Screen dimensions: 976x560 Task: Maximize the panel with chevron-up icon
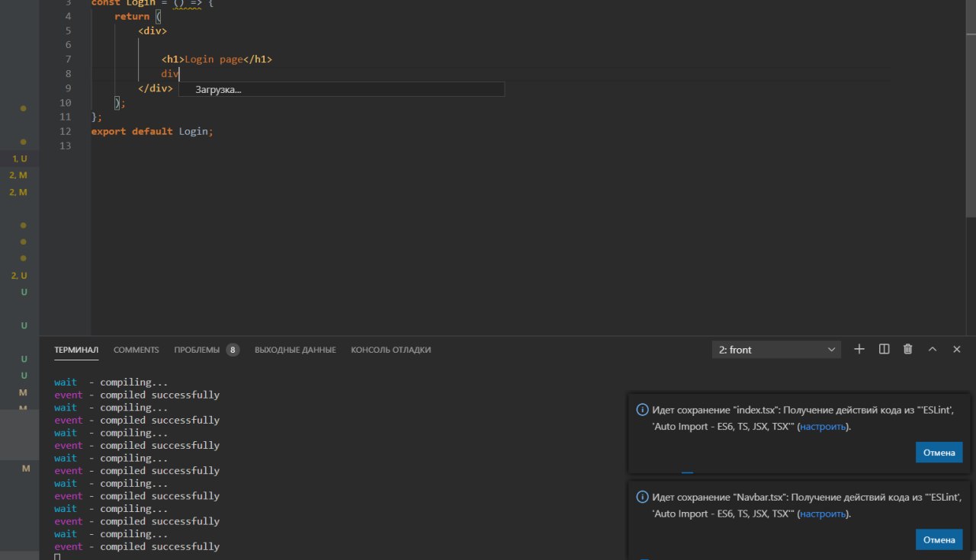[x=932, y=349]
